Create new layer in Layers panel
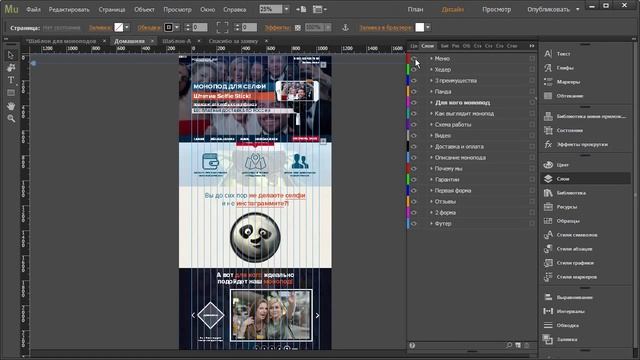Viewport: 640px width, 360px height. point(518,345)
